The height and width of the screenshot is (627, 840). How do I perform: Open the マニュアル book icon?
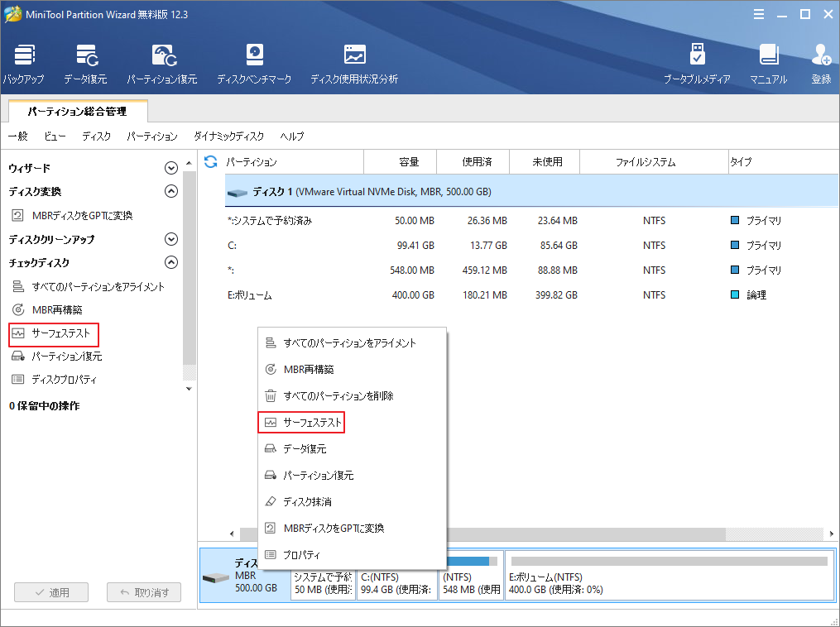[x=769, y=65]
